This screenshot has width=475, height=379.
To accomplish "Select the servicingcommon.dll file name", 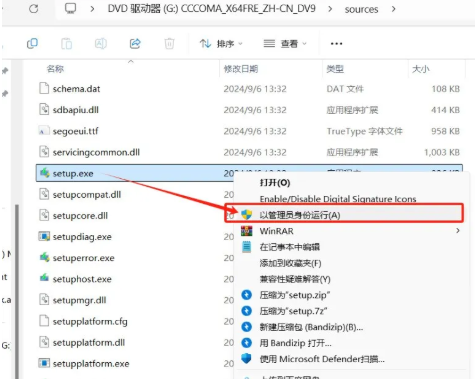I will 96,152.
